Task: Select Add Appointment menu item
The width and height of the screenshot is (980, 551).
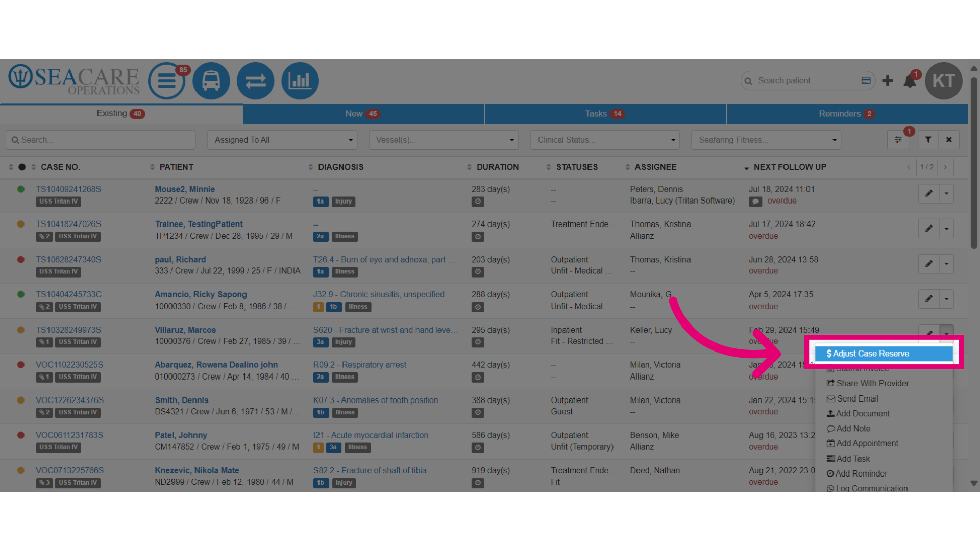Action: click(884, 444)
